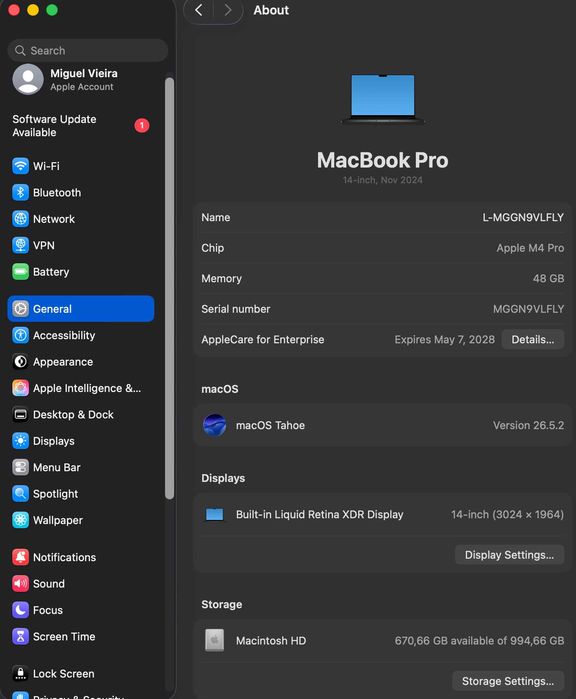Click the Serial number value MGGN9VLFLY

coord(528,309)
